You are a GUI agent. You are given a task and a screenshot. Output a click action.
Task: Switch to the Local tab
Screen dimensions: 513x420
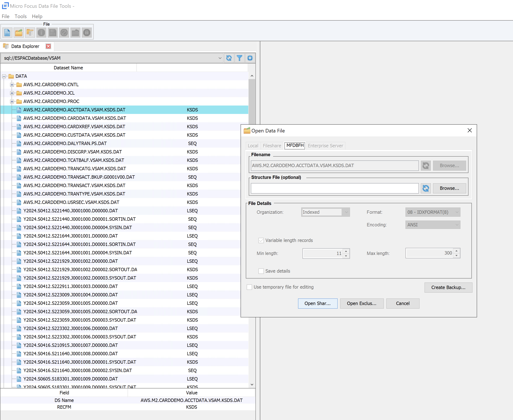[x=253, y=146]
